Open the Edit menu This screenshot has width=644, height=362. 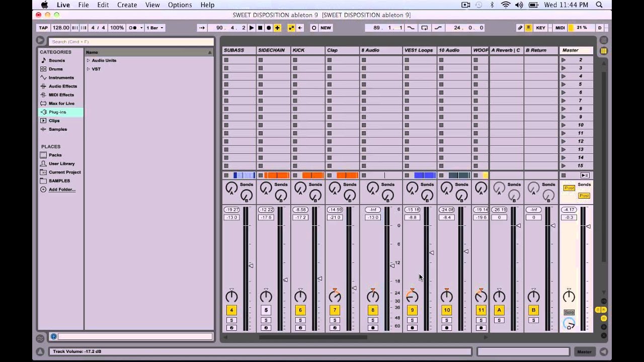(103, 5)
